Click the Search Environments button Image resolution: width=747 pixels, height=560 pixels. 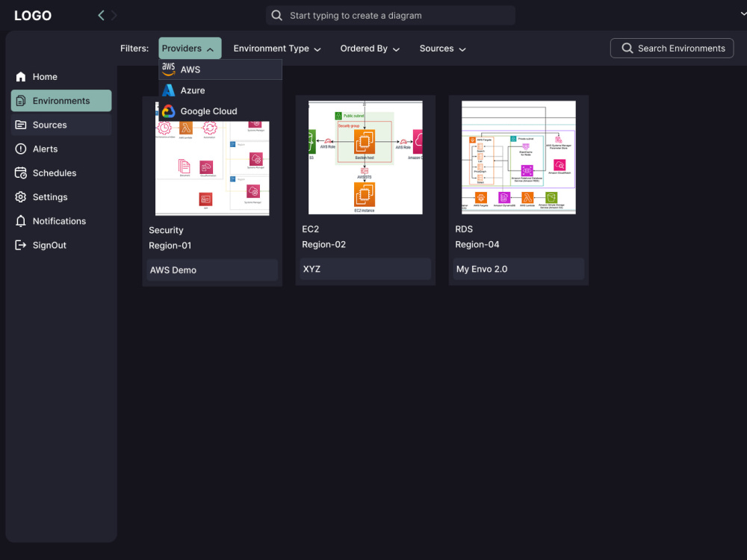pos(672,48)
